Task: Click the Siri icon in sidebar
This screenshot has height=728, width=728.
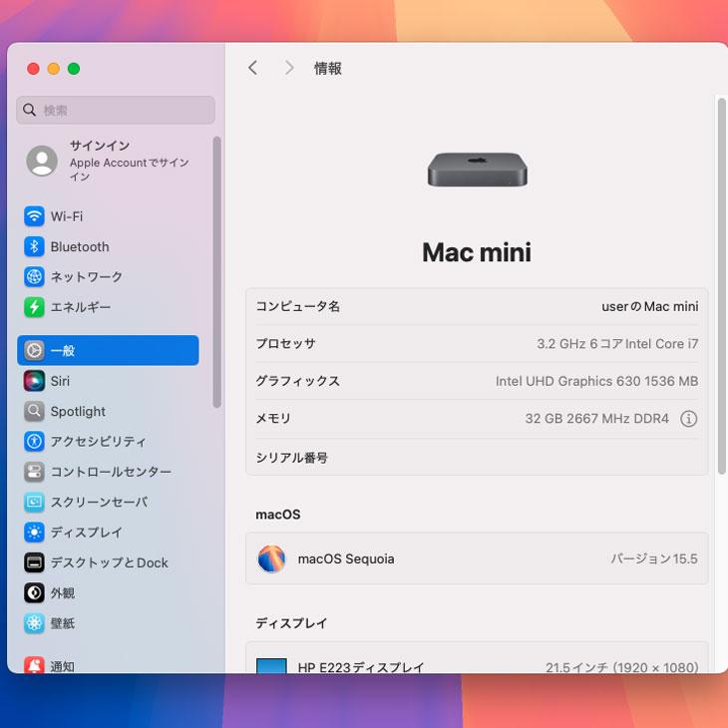Action: point(35,381)
